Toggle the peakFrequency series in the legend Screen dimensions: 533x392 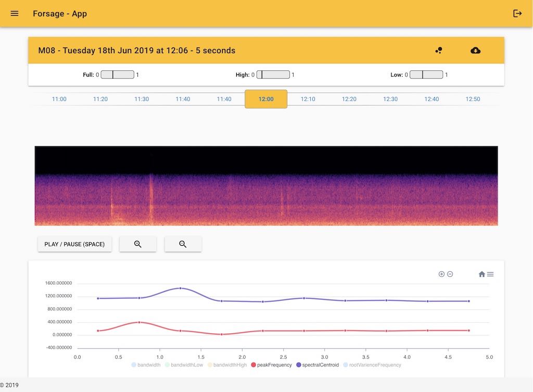[272, 365]
